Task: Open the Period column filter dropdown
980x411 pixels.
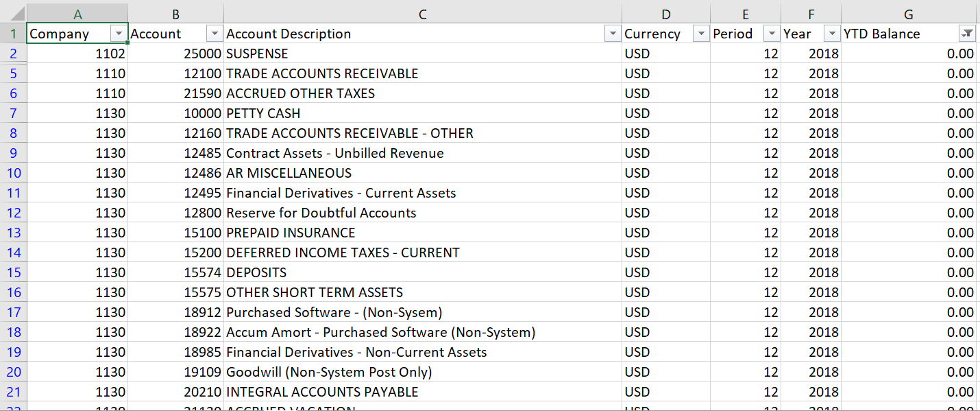Action: [772, 34]
